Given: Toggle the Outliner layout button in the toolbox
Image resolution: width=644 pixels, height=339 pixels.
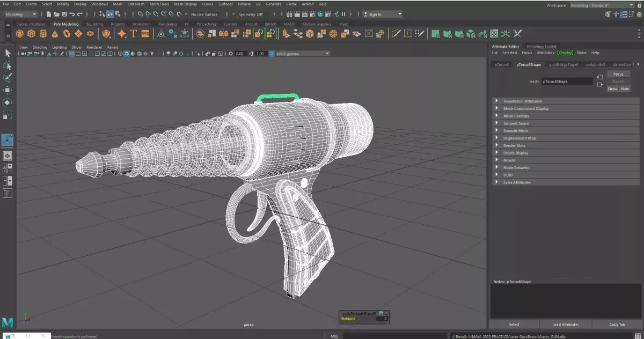Looking at the screenshot, I should click(x=8, y=193).
